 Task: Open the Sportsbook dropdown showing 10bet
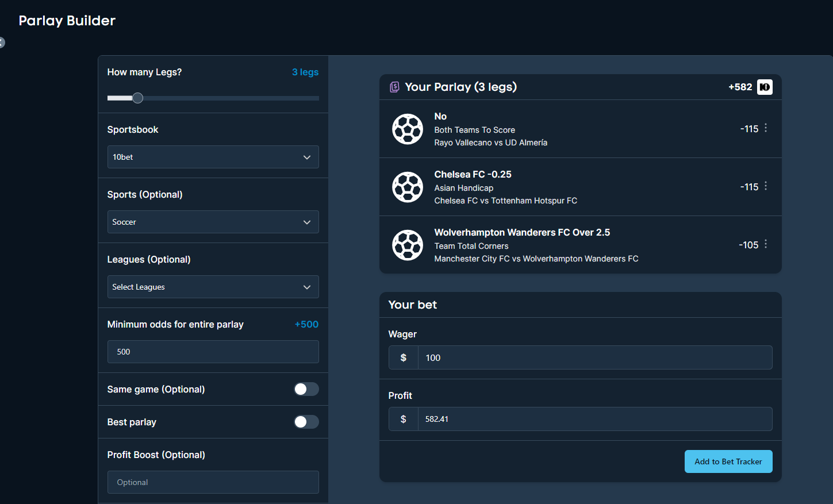click(213, 157)
